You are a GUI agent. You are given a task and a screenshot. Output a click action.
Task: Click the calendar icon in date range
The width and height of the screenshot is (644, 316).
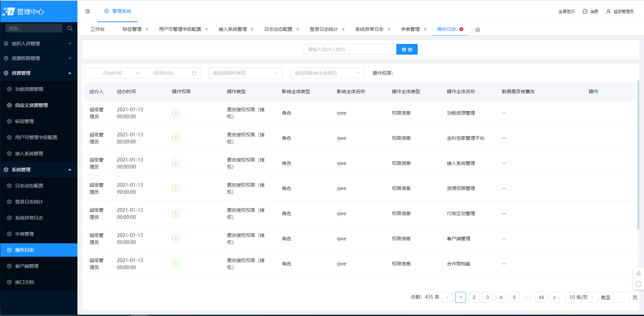click(x=194, y=73)
